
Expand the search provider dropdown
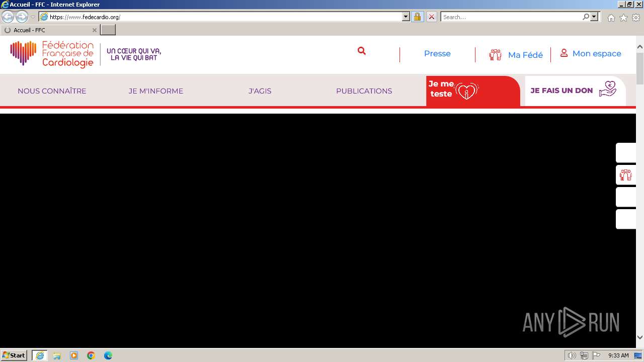(x=594, y=17)
